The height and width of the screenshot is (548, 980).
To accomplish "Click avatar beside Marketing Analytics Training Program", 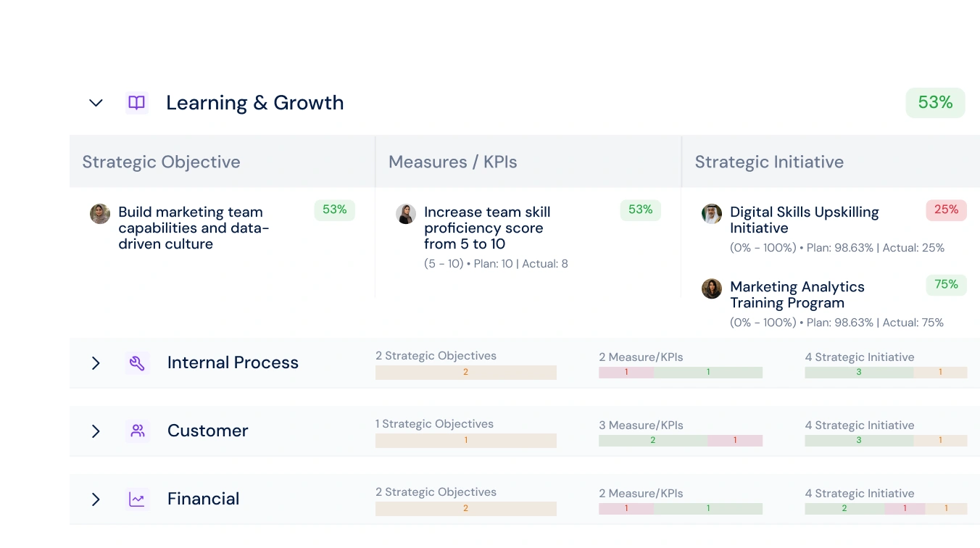I will coord(712,288).
